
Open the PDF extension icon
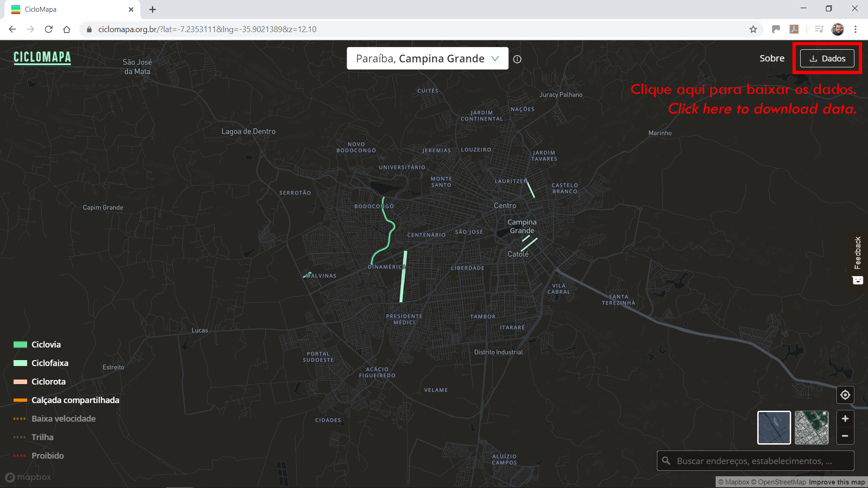[x=794, y=29]
